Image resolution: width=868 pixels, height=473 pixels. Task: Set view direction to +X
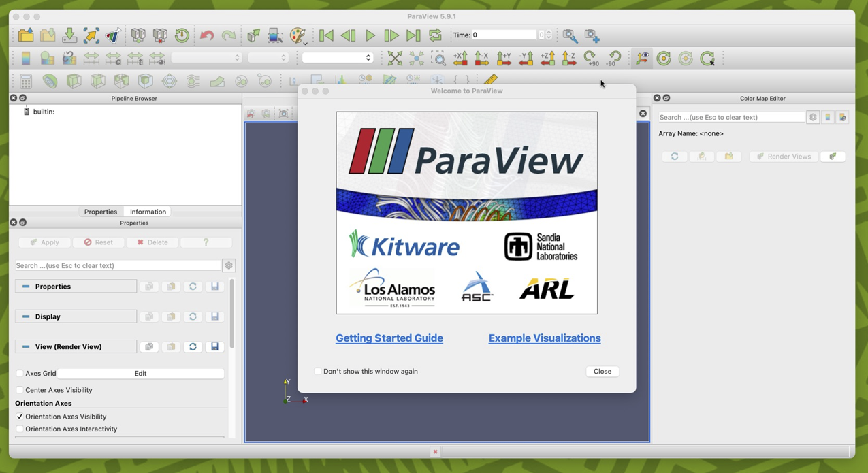tap(460, 58)
